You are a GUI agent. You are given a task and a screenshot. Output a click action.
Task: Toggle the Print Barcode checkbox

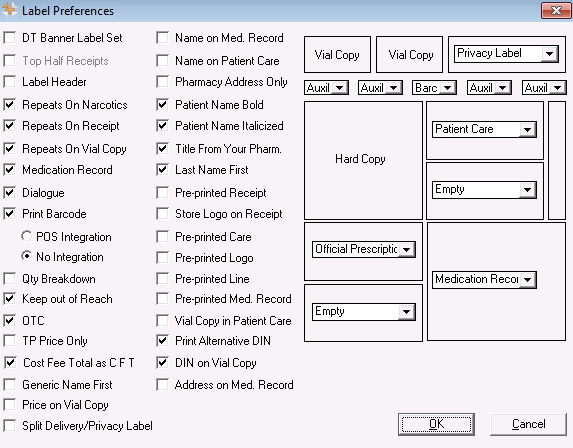point(10,214)
